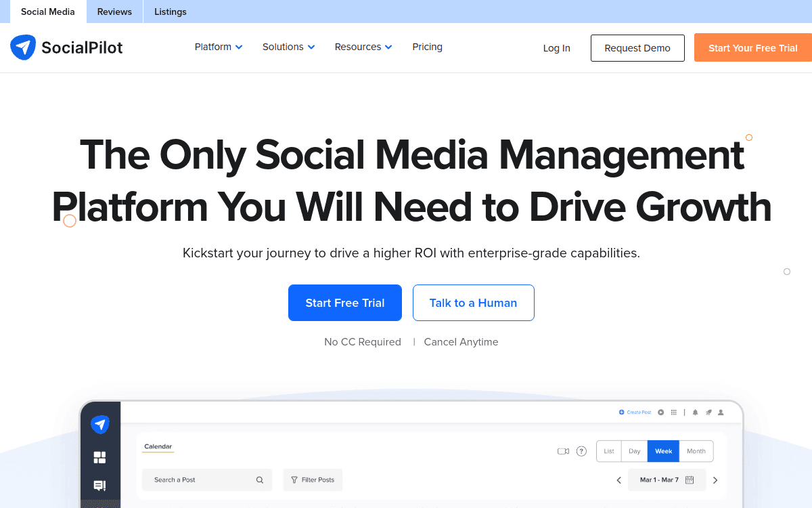
Task: Click the rocket icon in the top bar
Action: (x=708, y=412)
